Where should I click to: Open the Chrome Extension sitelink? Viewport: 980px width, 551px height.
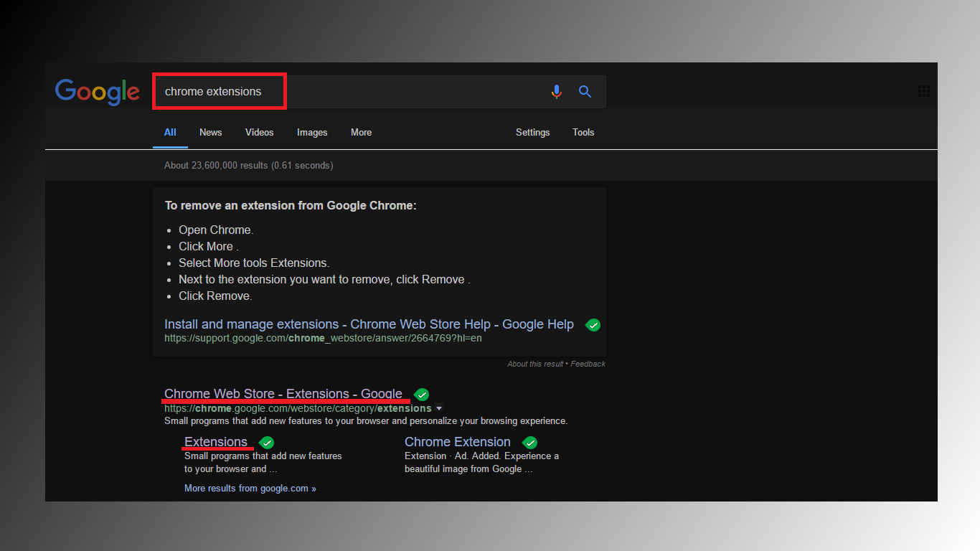pyautogui.click(x=458, y=442)
